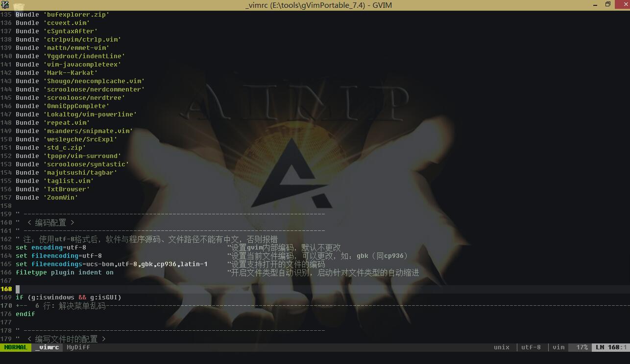Click the line Bundle 'cSyntaxAfter'

coord(57,31)
